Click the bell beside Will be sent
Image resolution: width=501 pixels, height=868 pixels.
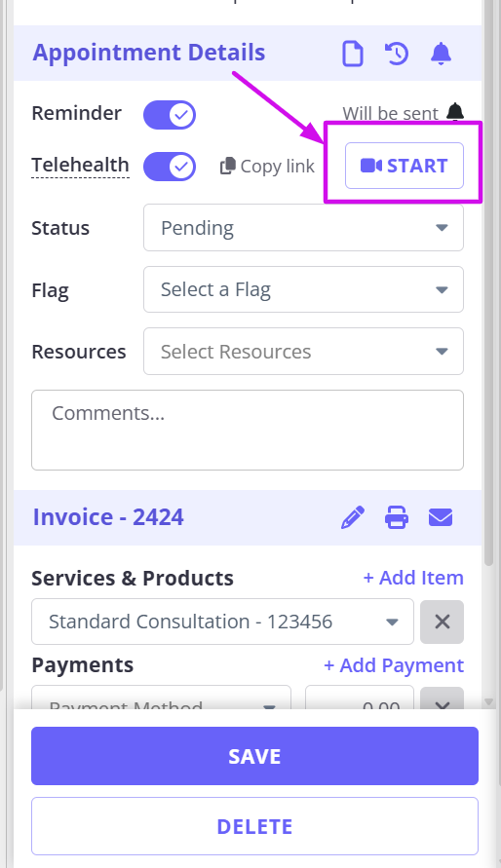(455, 112)
